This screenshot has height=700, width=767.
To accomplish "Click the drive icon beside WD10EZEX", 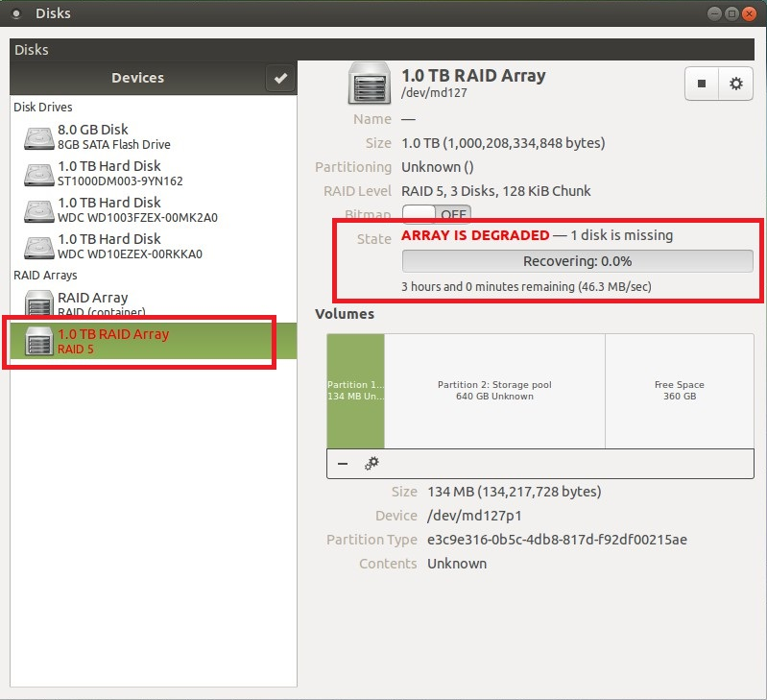I will pos(39,248).
